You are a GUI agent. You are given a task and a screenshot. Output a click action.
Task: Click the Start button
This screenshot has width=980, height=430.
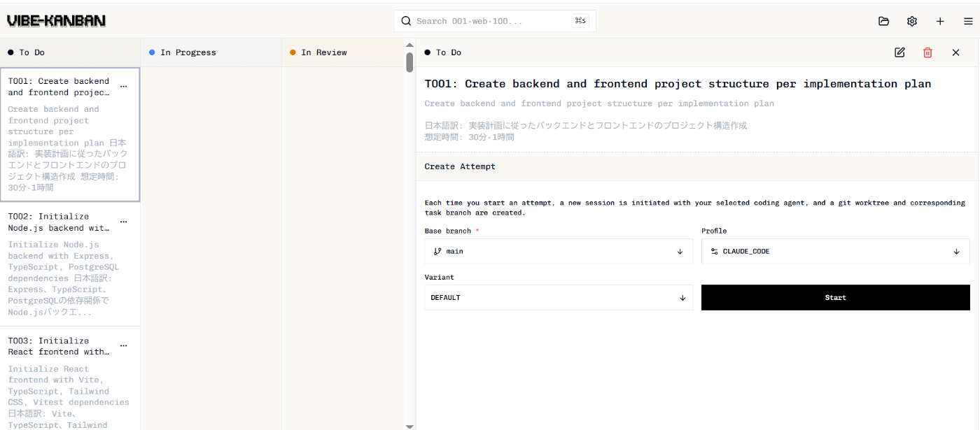836,297
